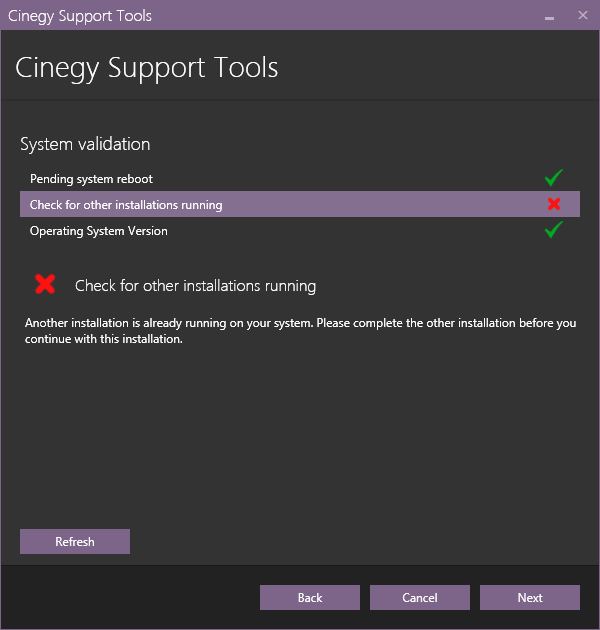Select the Pending system reboot row
Screen dimensions: 600x630
(300, 178)
